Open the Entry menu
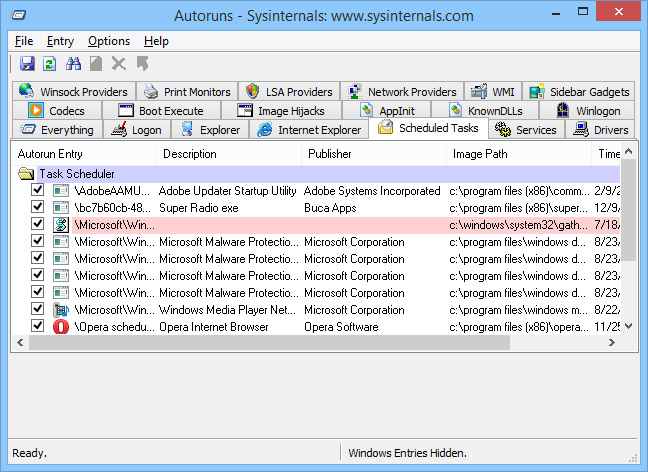The image size is (648, 472). pos(60,41)
